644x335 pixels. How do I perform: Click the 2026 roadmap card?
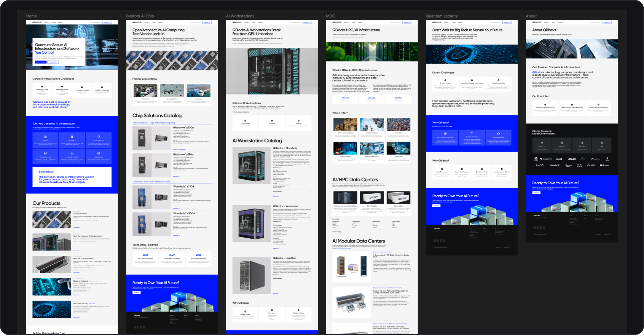[145, 259]
